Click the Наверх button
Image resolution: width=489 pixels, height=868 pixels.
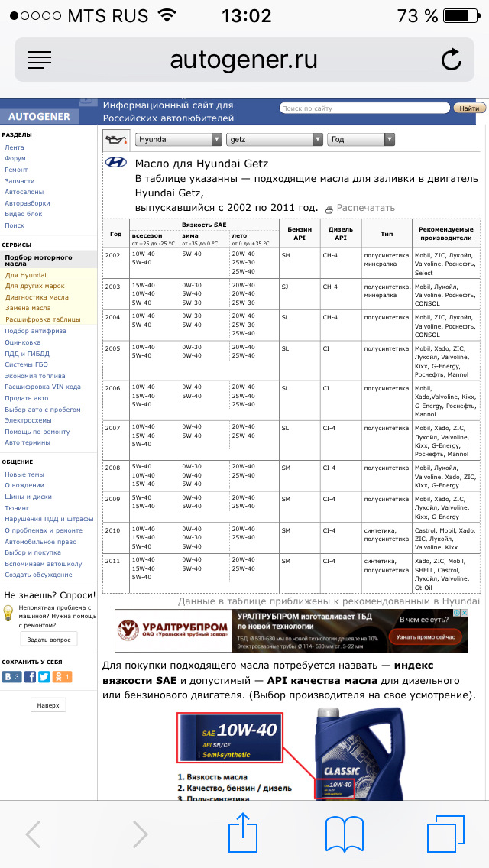pyautogui.click(x=48, y=705)
